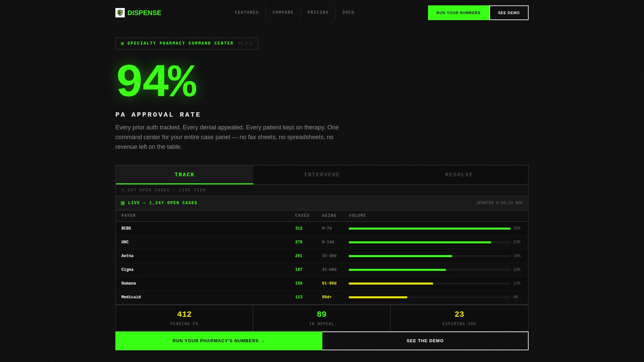644x362 pixels.
Task: Click the Aging column header
Action: (329, 216)
